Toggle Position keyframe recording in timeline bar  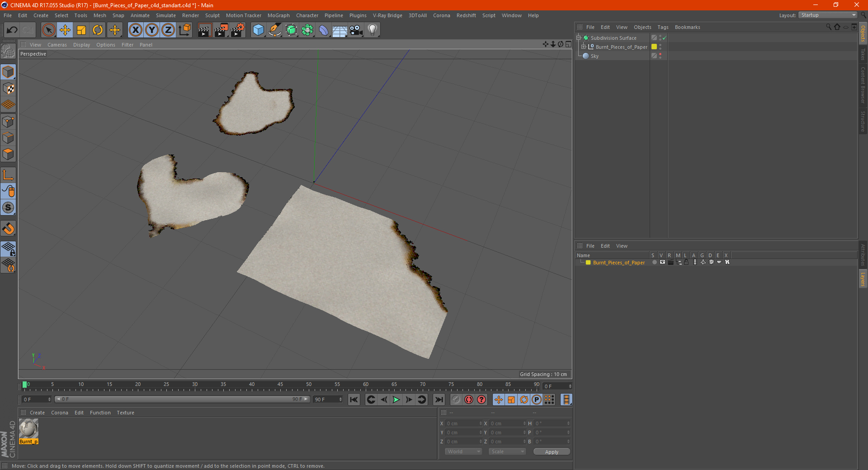click(499, 399)
